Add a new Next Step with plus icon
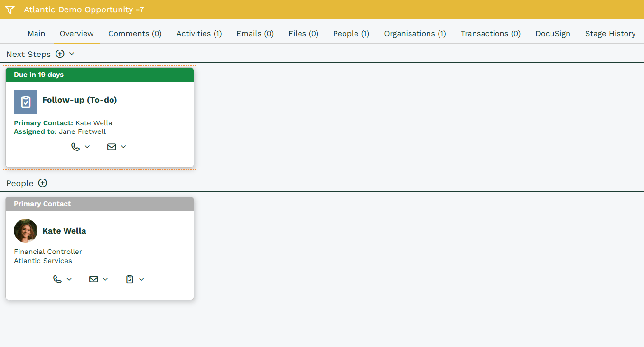 tap(60, 54)
